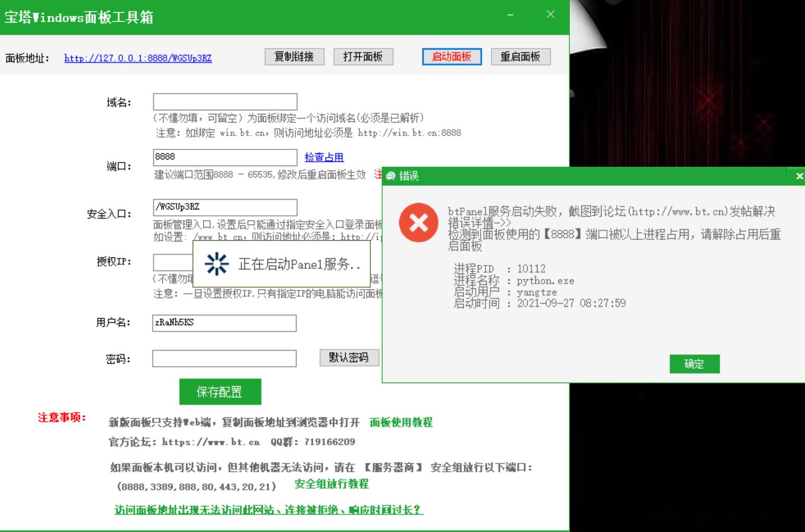Focus the 密码 input field
This screenshot has height=532, width=805.
(x=224, y=359)
